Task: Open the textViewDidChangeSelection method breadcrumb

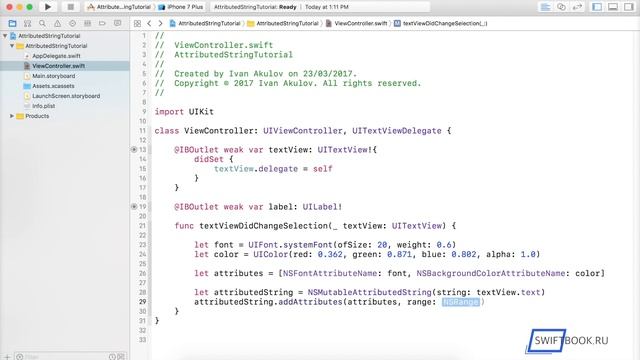Action: [440, 23]
